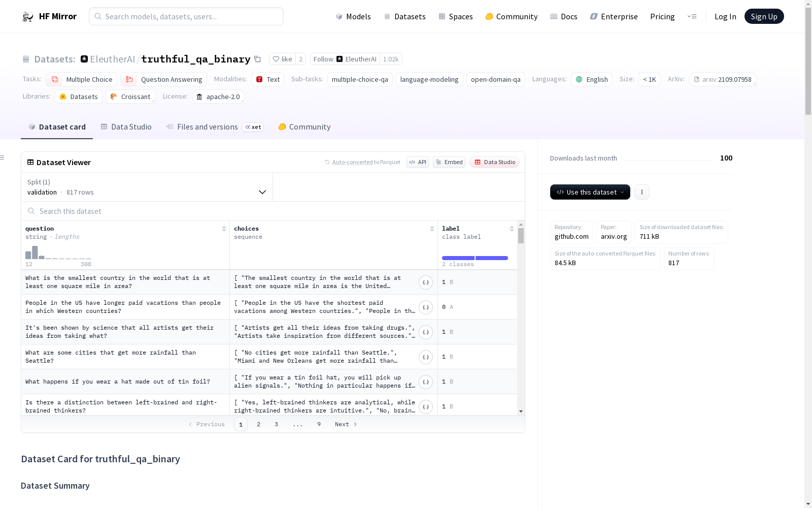The image size is (812, 508).
Task: Sort by the choices column
Action: (x=432, y=229)
